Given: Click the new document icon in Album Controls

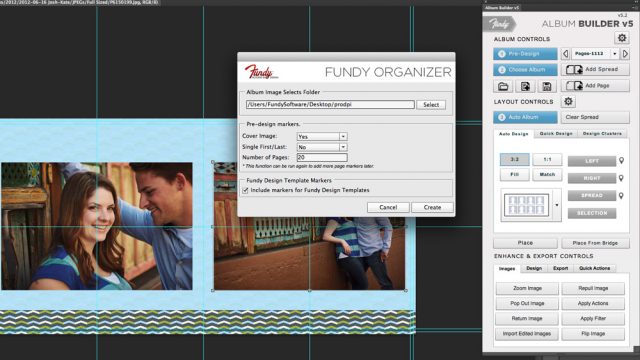Looking at the screenshot, I should [525, 86].
